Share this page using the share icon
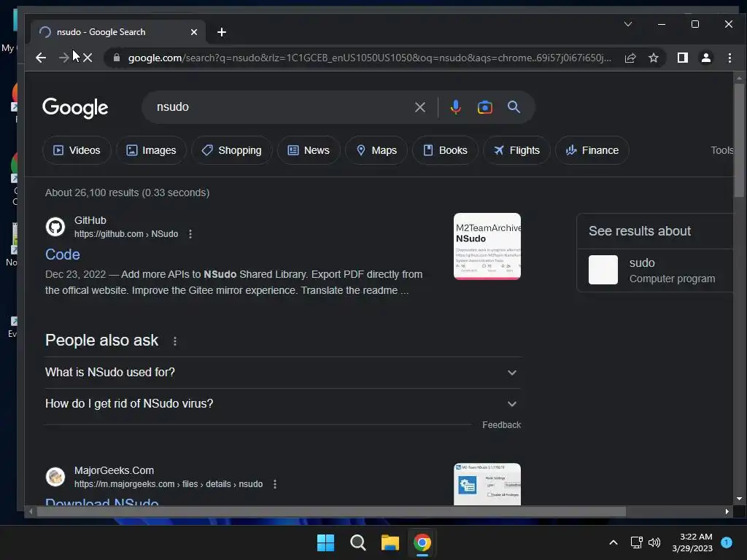 (630, 58)
